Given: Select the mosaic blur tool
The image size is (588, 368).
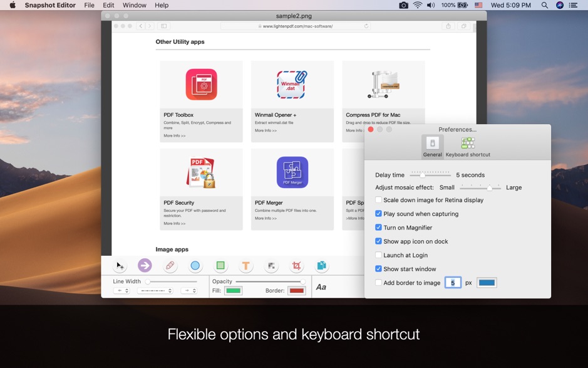Looking at the screenshot, I should coord(271,265).
